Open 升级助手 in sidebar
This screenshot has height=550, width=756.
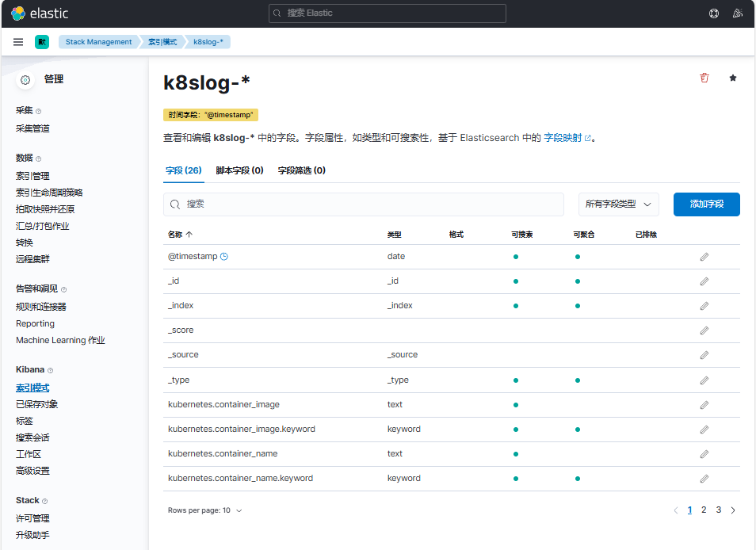(32, 535)
